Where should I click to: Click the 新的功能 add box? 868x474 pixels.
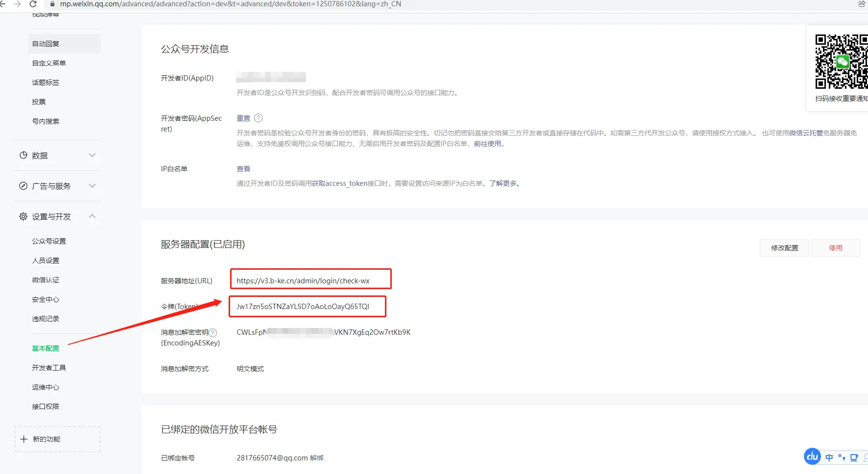pos(57,439)
